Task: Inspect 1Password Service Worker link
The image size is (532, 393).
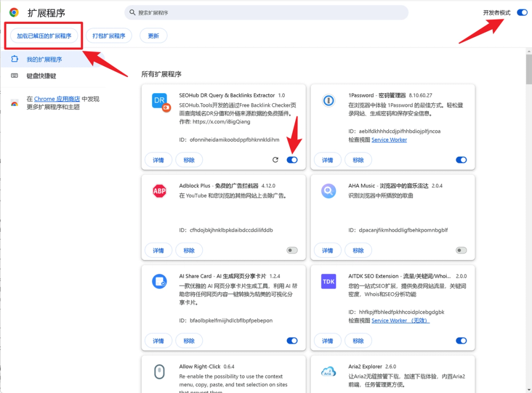Action: tap(389, 140)
